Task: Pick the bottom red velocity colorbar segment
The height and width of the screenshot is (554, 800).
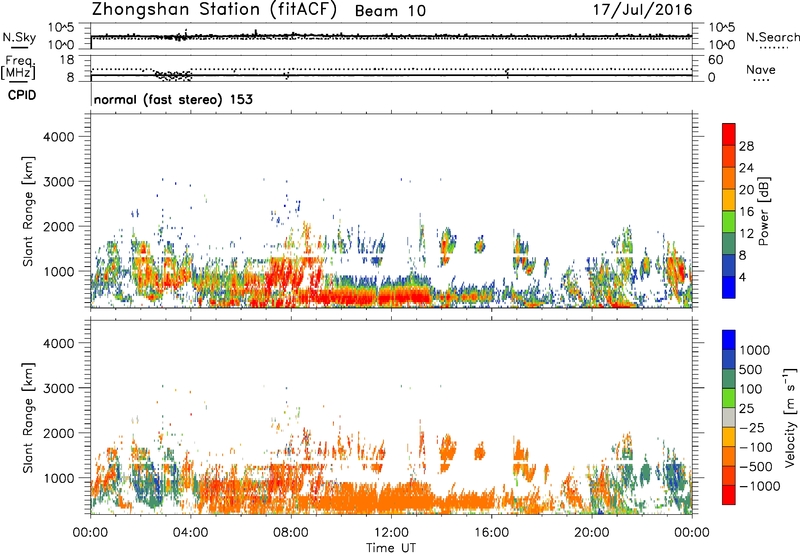Action: click(x=729, y=495)
